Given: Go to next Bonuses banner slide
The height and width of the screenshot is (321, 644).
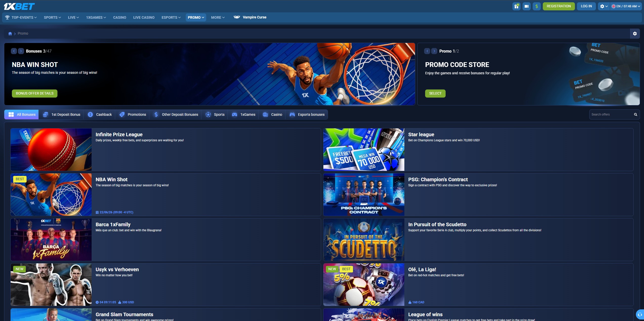Looking at the screenshot, I should (x=21, y=51).
